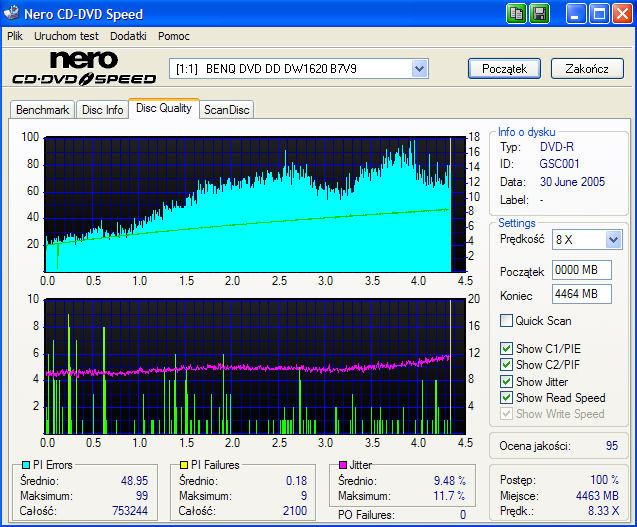Image resolution: width=637 pixels, height=527 pixels.
Task: Click the disc type DVD-R value
Action: point(557,147)
